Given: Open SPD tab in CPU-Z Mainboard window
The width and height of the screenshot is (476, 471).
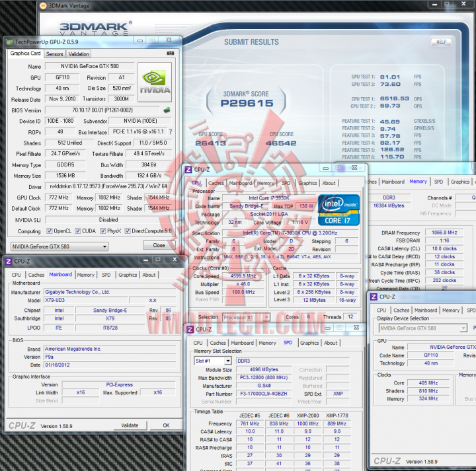Looking at the screenshot, I should point(106,275).
